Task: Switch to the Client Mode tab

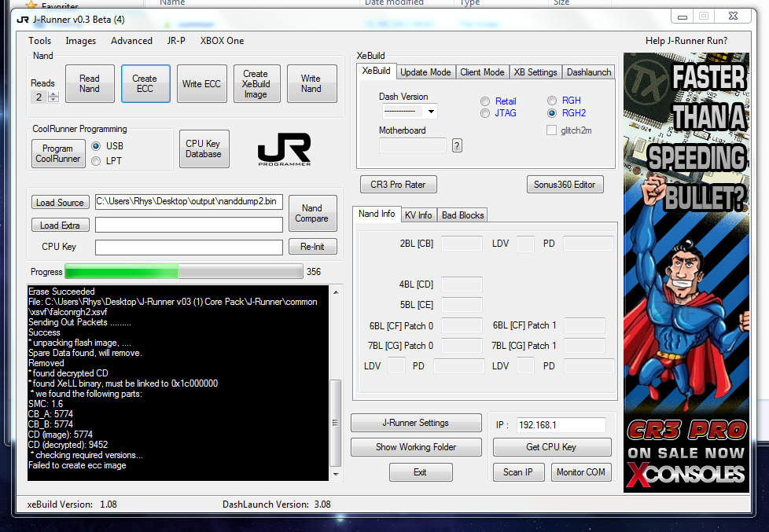Action: [482, 72]
